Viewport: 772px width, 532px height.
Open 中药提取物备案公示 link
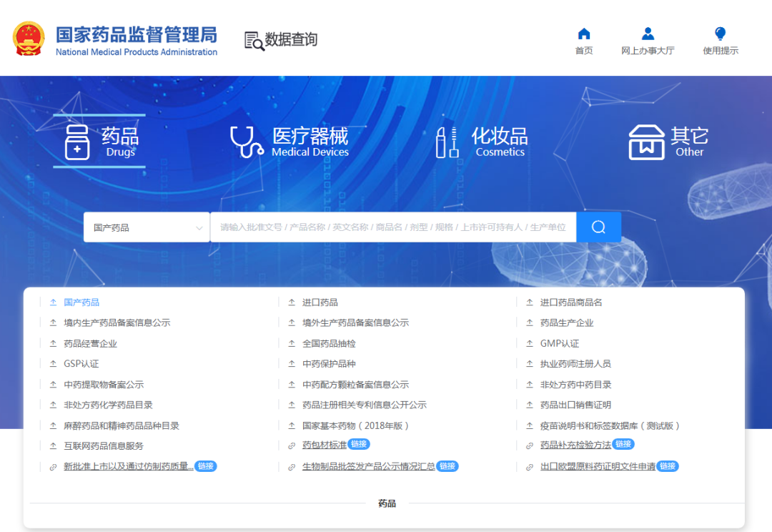point(104,384)
